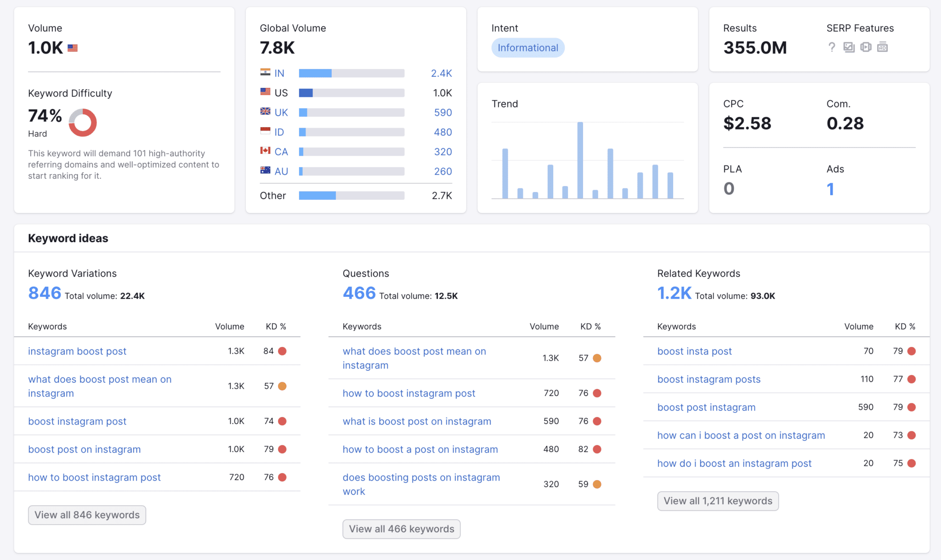Click the Ads count value 1
The width and height of the screenshot is (941, 560).
(830, 189)
